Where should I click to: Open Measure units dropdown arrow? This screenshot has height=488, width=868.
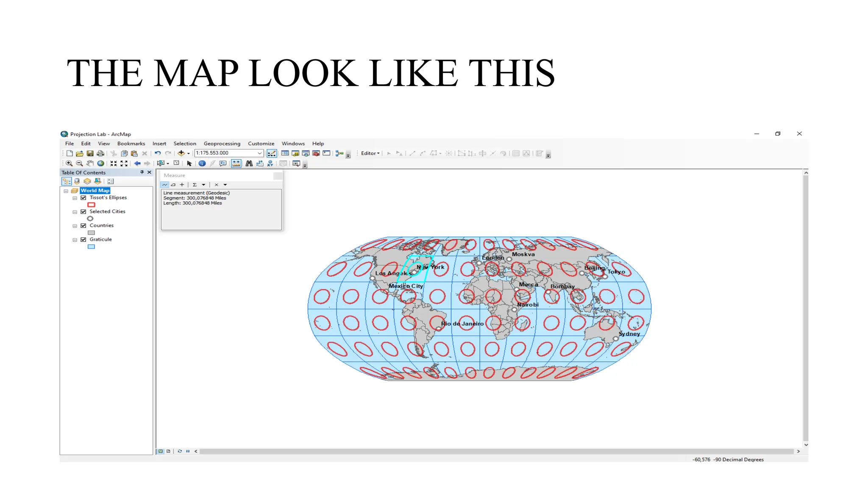pos(203,185)
